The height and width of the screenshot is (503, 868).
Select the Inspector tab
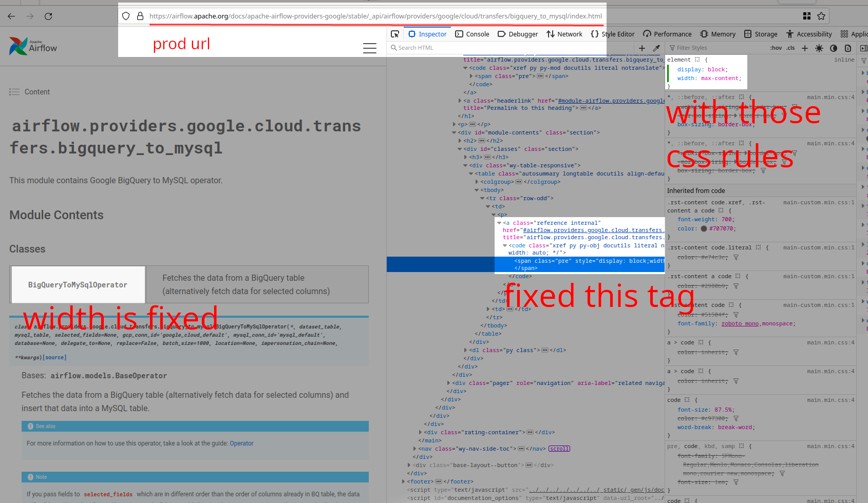click(427, 34)
